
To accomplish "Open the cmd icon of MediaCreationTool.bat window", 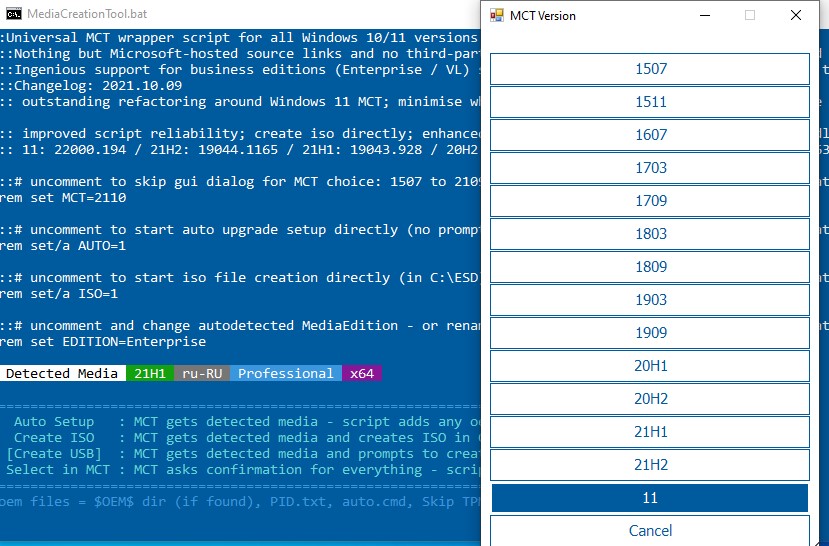I will pos(14,14).
